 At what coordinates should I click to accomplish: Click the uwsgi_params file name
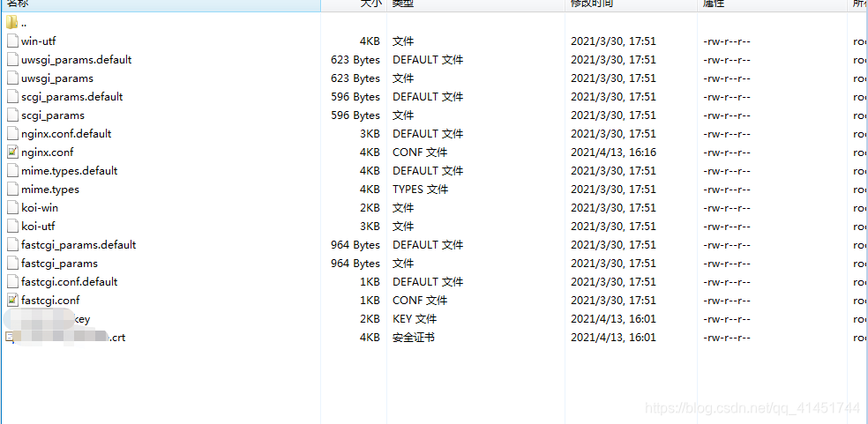[57, 78]
